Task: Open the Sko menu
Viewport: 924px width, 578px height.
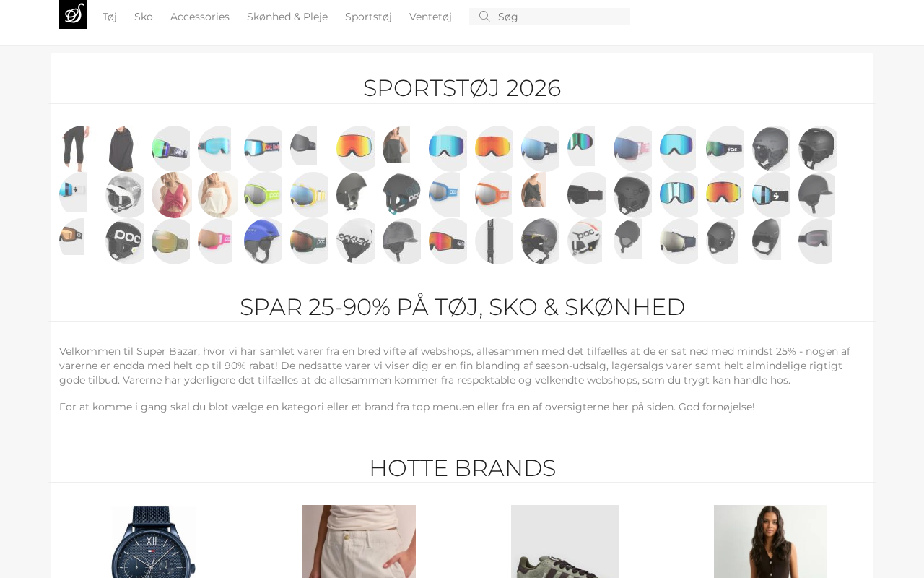Action: click(144, 17)
